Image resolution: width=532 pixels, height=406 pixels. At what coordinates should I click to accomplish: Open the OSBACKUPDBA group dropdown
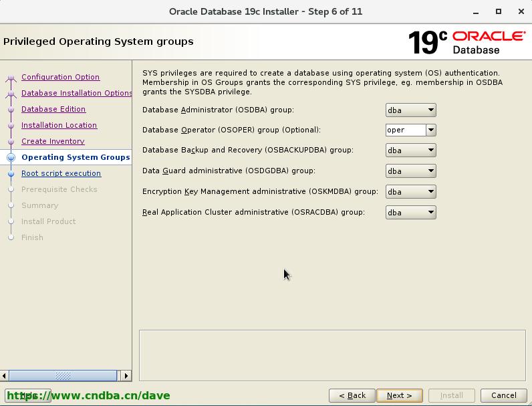pyautogui.click(x=410, y=150)
